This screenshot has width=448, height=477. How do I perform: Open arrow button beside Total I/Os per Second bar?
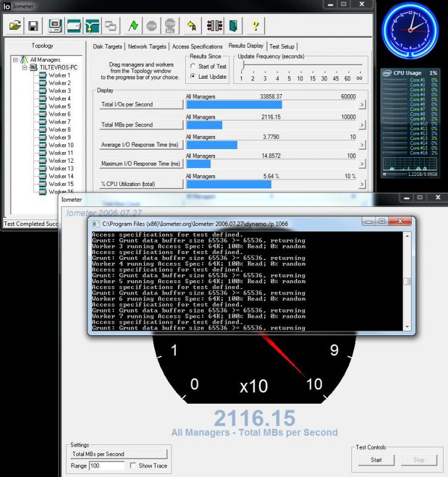(x=362, y=105)
